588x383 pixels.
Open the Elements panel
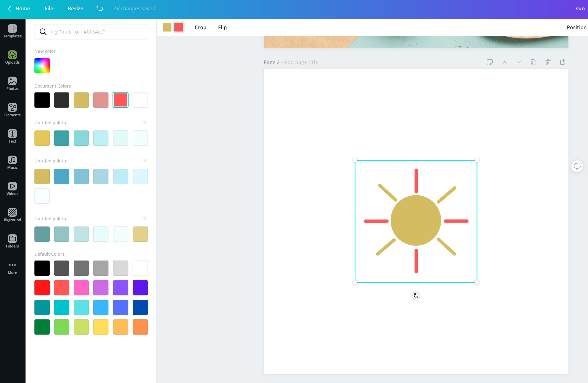coord(12,110)
